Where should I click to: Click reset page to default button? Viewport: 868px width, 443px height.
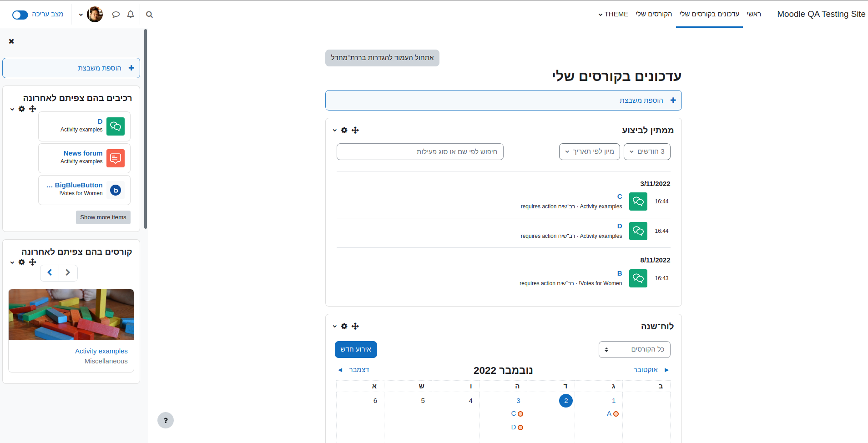pyautogui.click(x=382, y=58)
